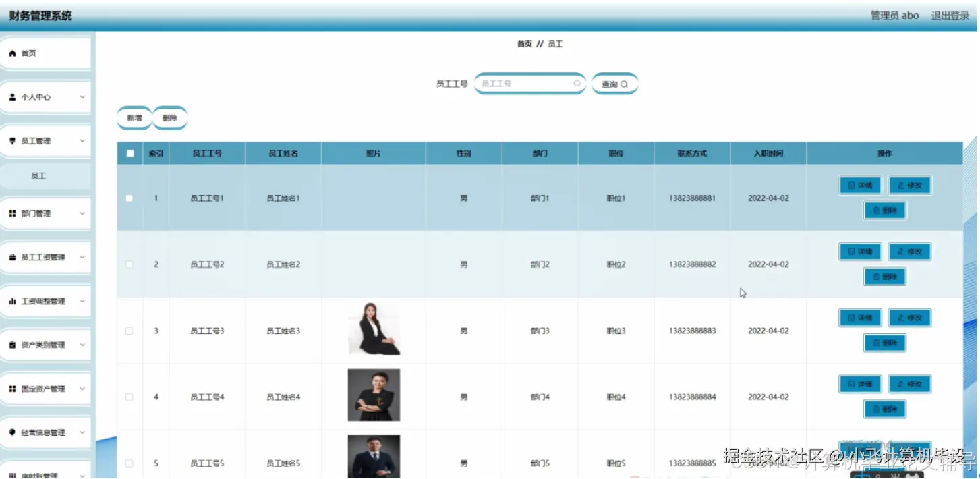Check the row checkbox for 员工工号1
Screen dimensions: 980x479
click(129, 198)
